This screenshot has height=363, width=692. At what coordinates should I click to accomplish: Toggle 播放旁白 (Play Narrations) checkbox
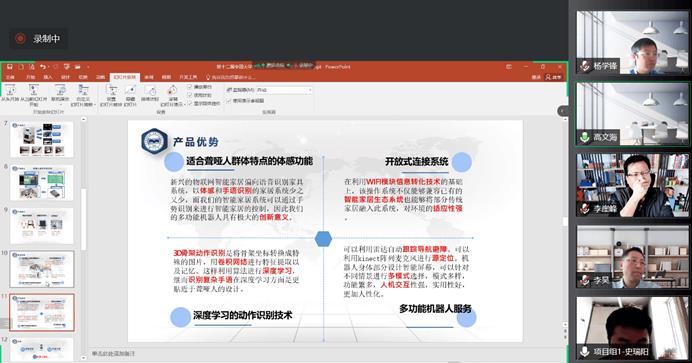(189, 87)
